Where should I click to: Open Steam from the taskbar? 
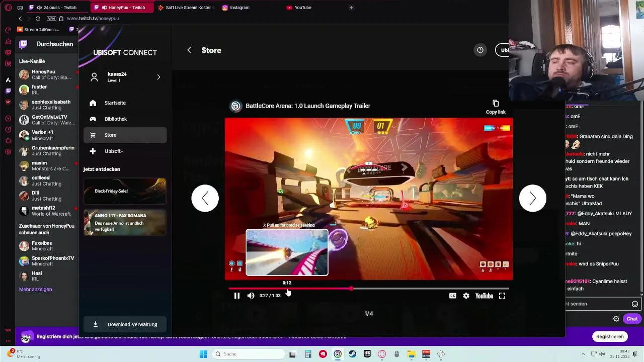(x=352, y=354)
